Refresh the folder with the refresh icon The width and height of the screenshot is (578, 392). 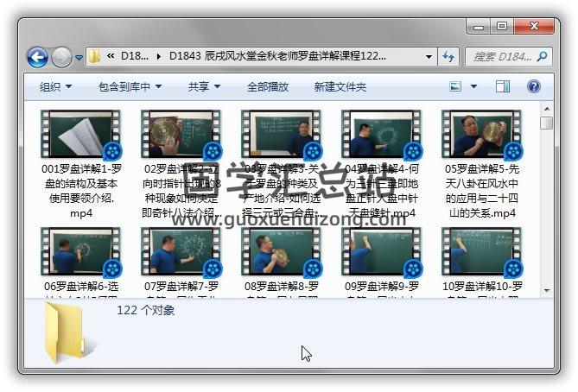click(x=448, y=57)
